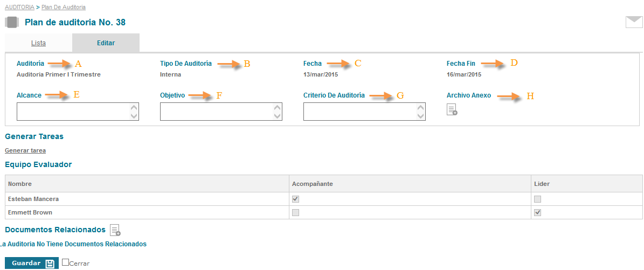Click inside the Alcance text field
This screenshot has height=270, width=644.
tap(73, 112)
